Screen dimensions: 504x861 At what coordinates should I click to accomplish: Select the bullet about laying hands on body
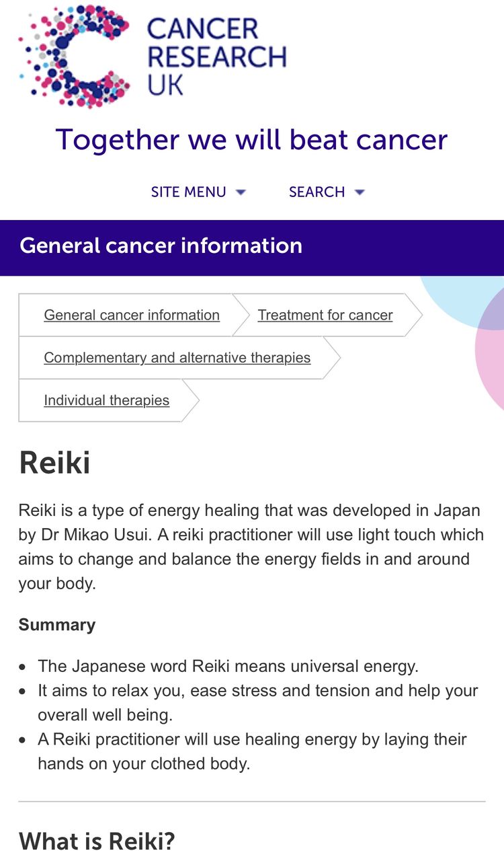coord(252,751)
